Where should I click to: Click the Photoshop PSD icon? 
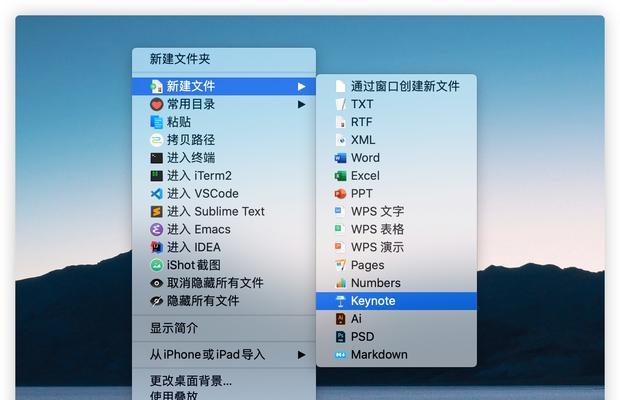point(340,337)
